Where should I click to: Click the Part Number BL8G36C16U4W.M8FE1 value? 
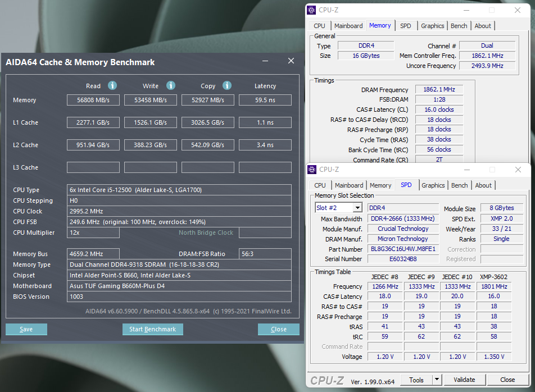(x=403, y=249)
